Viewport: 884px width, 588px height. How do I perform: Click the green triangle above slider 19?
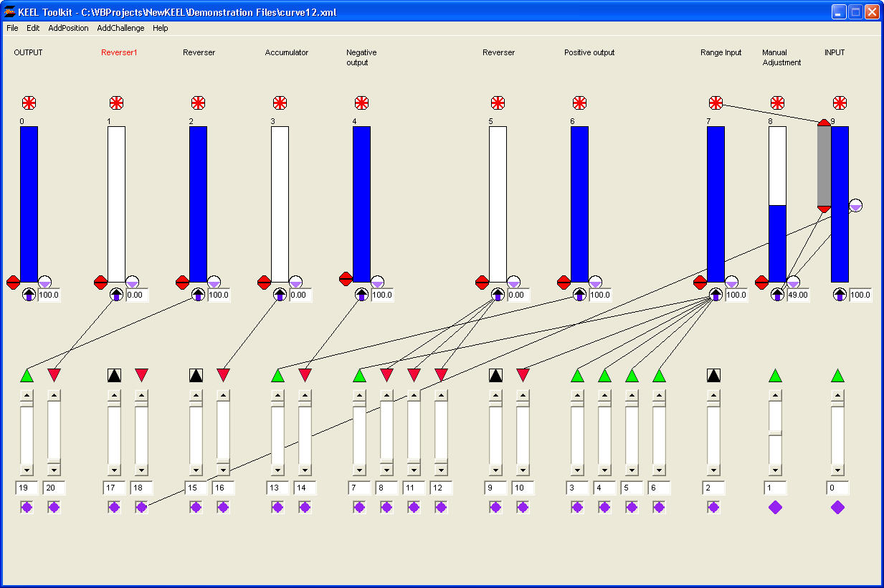[27, 375]
